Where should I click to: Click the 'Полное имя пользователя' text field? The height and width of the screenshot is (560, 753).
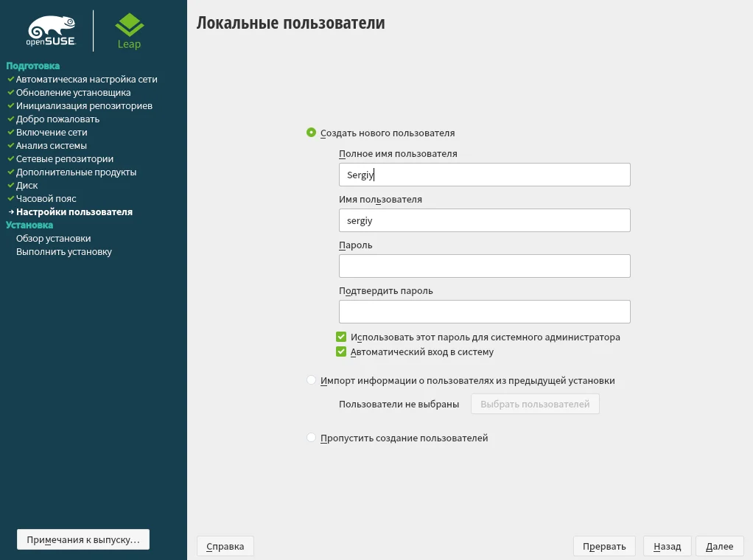[484, 175]
